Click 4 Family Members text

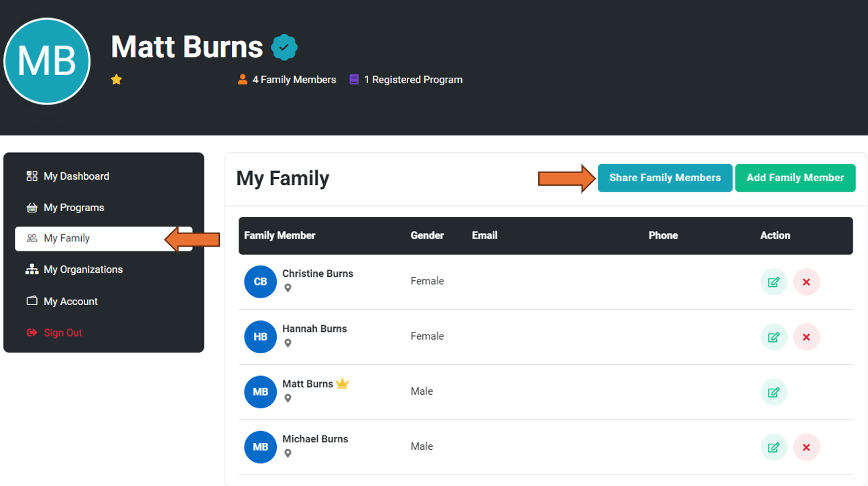(x=294, y=80)
